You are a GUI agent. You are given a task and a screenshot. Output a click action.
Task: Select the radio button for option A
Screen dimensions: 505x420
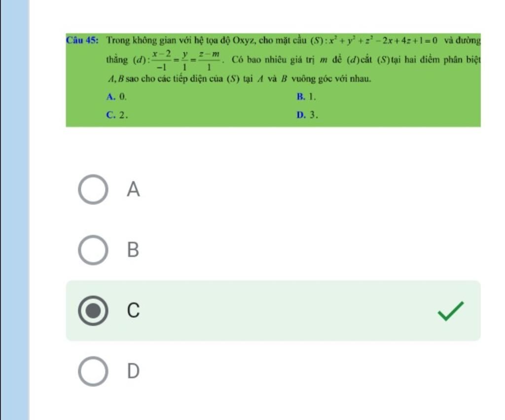click(92, 190)
